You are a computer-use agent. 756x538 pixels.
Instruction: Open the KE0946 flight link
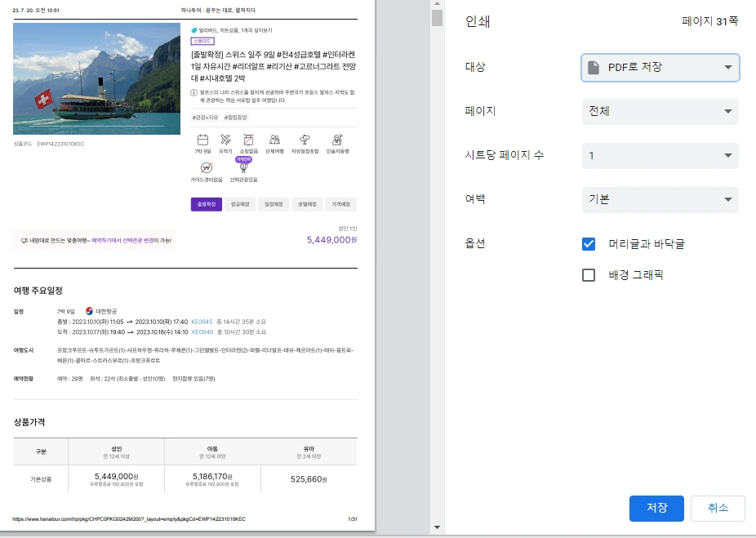coord(202,332)
